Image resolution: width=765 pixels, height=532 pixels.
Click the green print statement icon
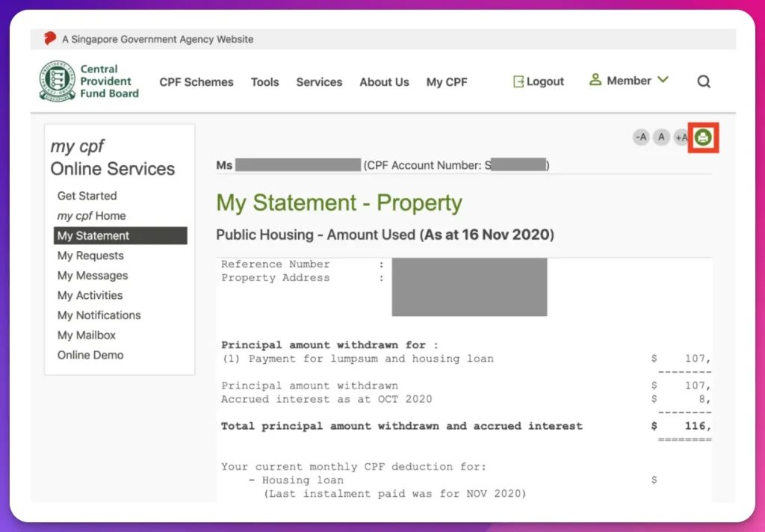pos(702,137)
